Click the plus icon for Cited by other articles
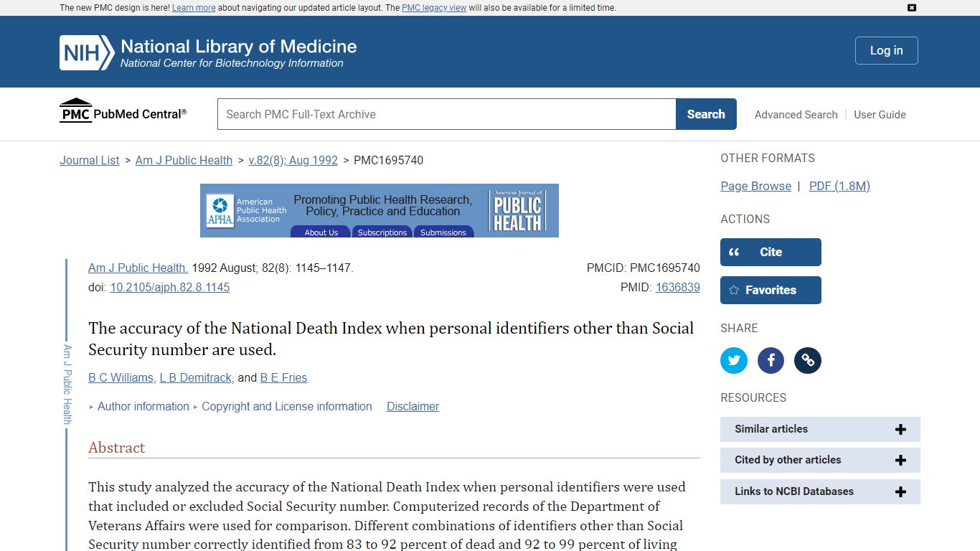This screenshot has width=980, height=551. click(900, 460)
